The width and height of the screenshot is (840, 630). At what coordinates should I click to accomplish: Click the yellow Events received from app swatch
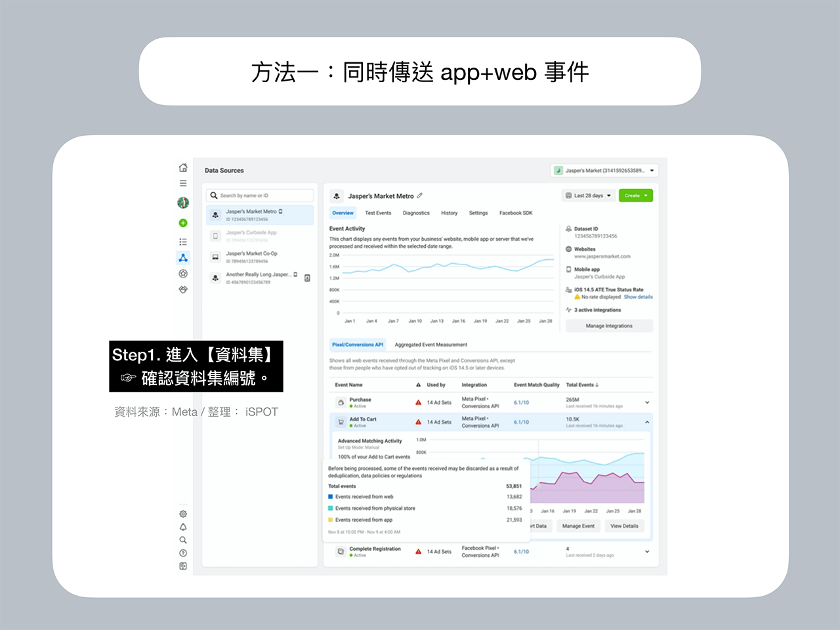click(331, 520)
